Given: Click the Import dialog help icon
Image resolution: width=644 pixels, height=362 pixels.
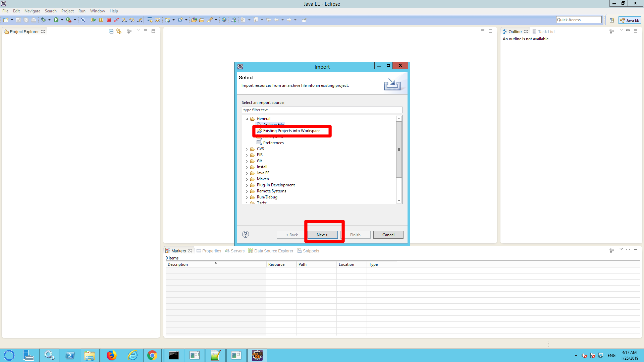Looking at the screenshot, I should point(246,234).
